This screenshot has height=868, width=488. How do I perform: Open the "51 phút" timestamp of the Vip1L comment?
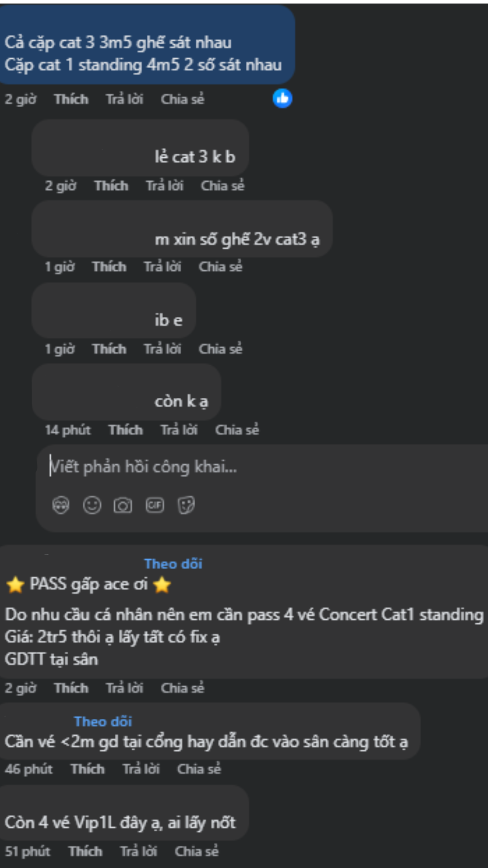(x=28, y=851)
